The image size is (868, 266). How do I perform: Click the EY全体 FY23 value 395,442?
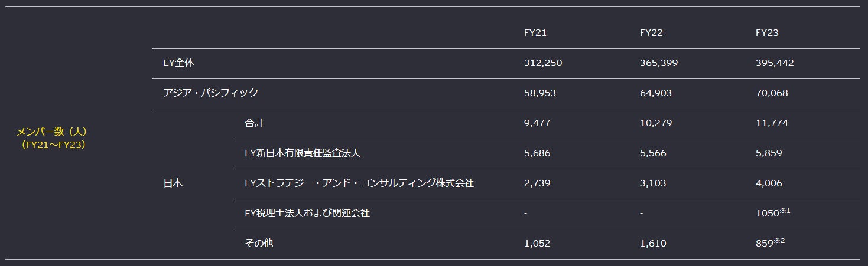point(774,63)
